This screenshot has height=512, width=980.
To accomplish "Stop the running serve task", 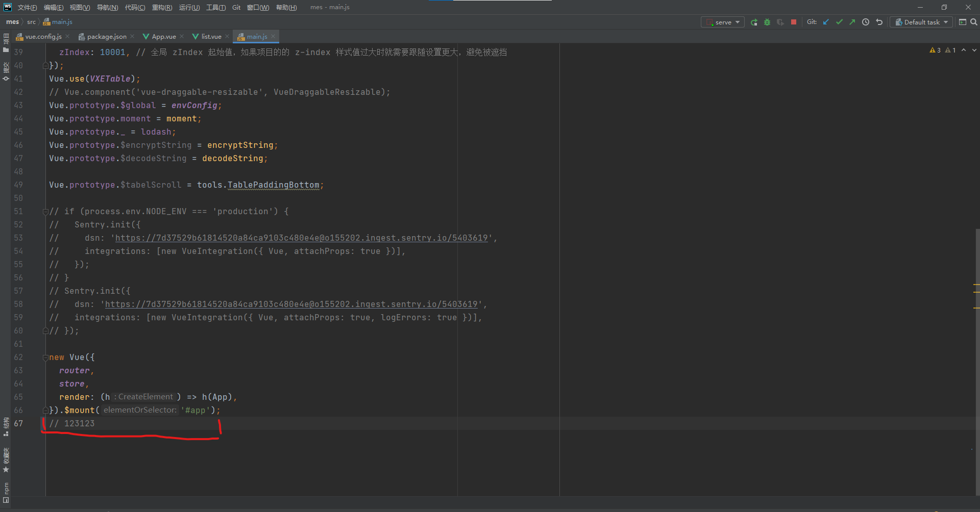I will (793, 22).
